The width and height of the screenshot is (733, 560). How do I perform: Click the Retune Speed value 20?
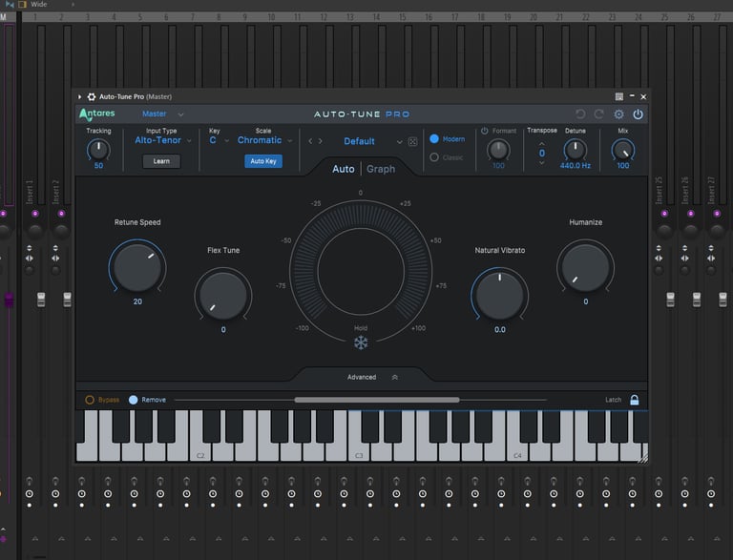point(137,301)
